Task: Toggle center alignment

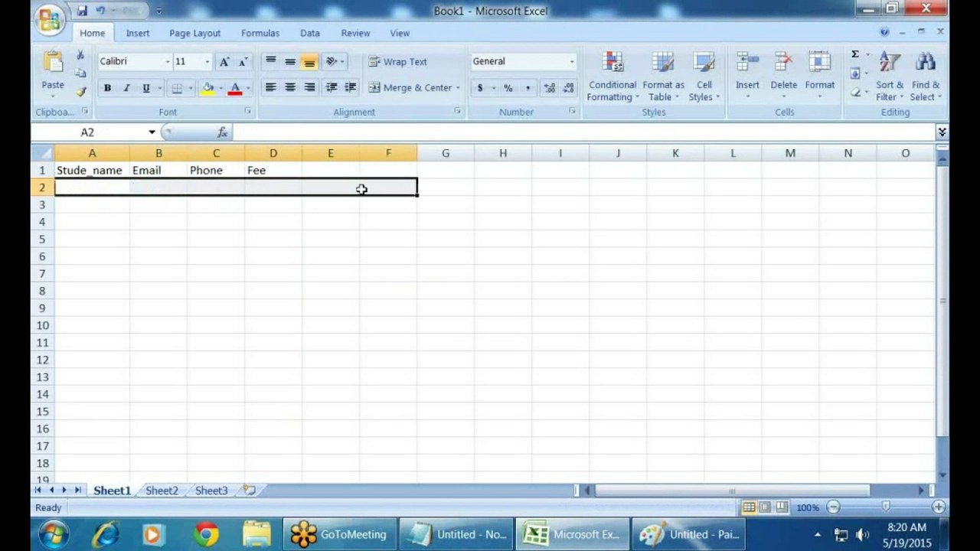Action: (290, 87)
